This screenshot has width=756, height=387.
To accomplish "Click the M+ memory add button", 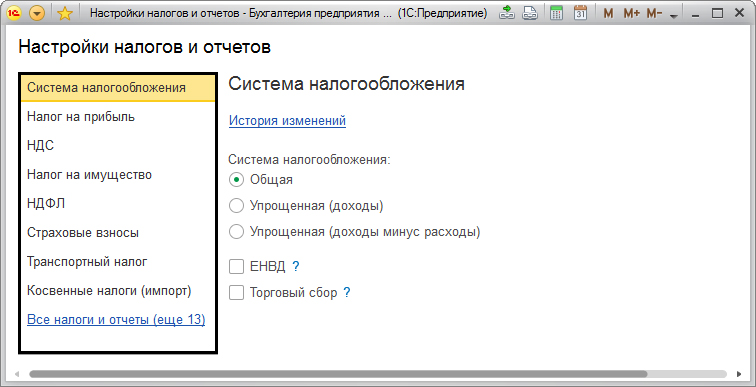I will pyautogui.click(x=631, y=13).
